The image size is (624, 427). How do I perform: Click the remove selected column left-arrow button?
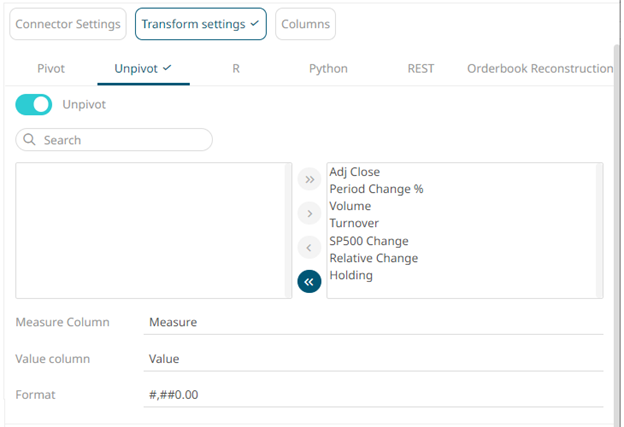(309, 247)
